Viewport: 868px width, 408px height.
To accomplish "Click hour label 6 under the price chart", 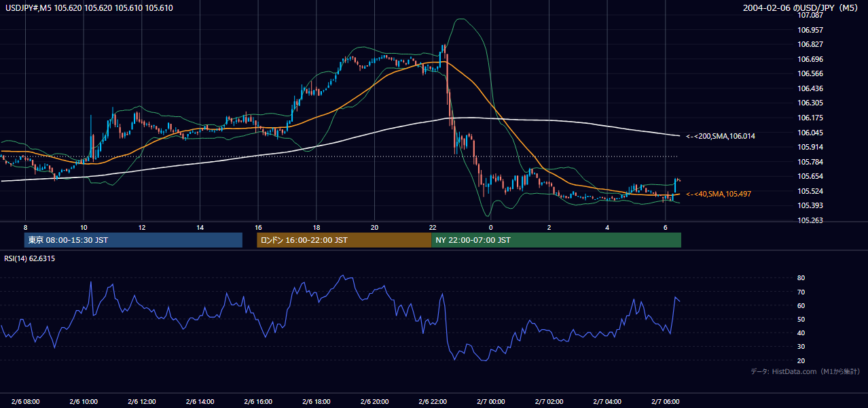I will pos(666,227).
